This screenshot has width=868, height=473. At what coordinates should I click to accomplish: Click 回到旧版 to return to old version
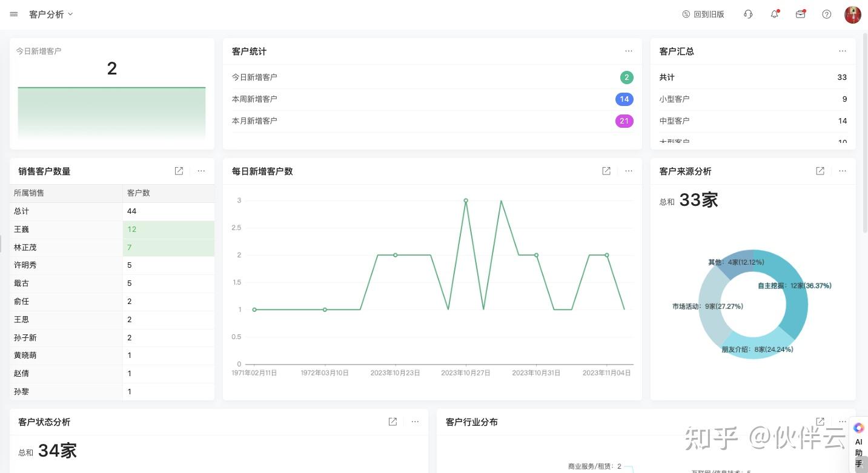703,14
